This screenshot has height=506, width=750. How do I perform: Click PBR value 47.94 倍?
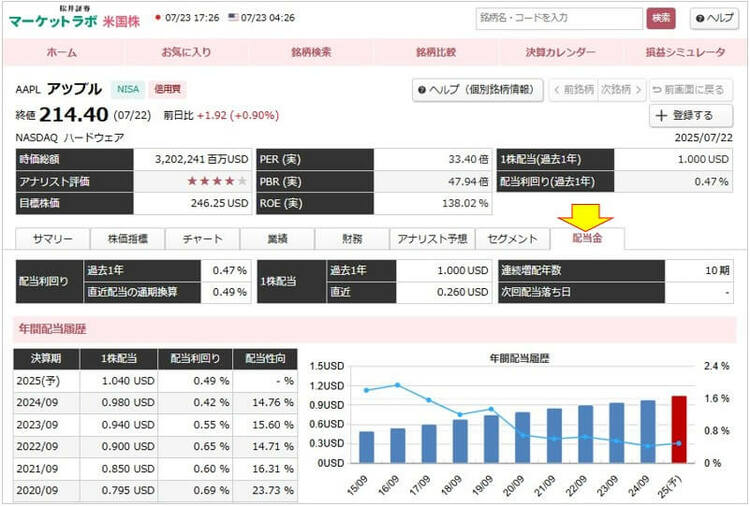tap(468, 181)
